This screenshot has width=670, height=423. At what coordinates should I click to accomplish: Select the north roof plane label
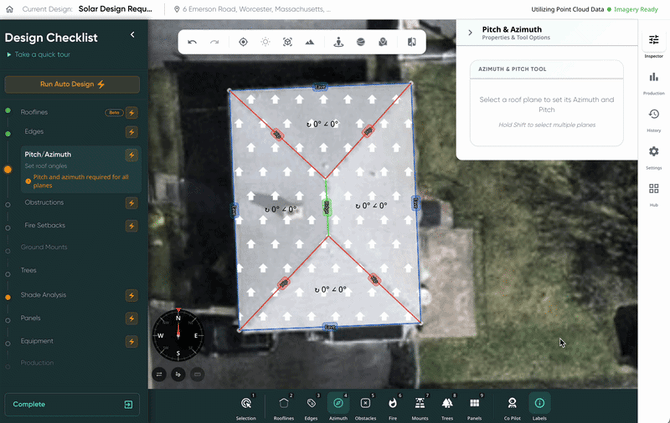point(322,124)
